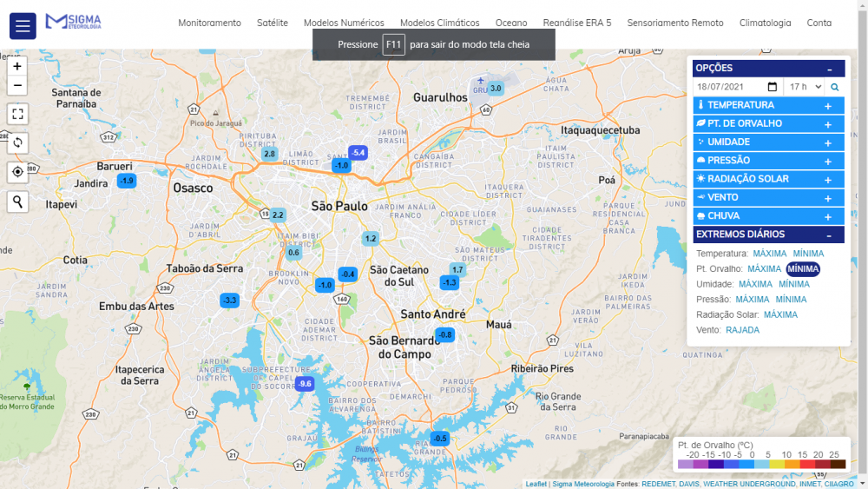Open the Climatologia menu

click(x=765, y=23)
